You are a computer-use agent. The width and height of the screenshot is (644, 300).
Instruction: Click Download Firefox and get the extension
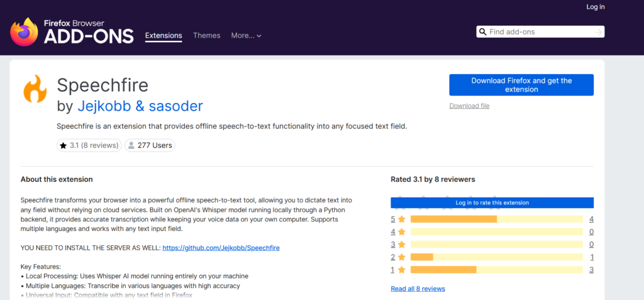coord(521,85)
